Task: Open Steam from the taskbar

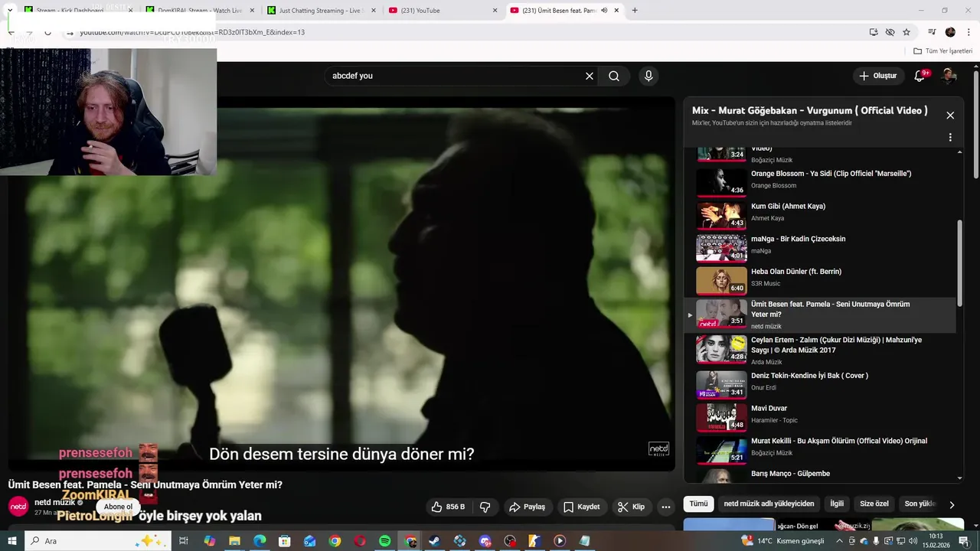Action: click(x=435, y=541)
